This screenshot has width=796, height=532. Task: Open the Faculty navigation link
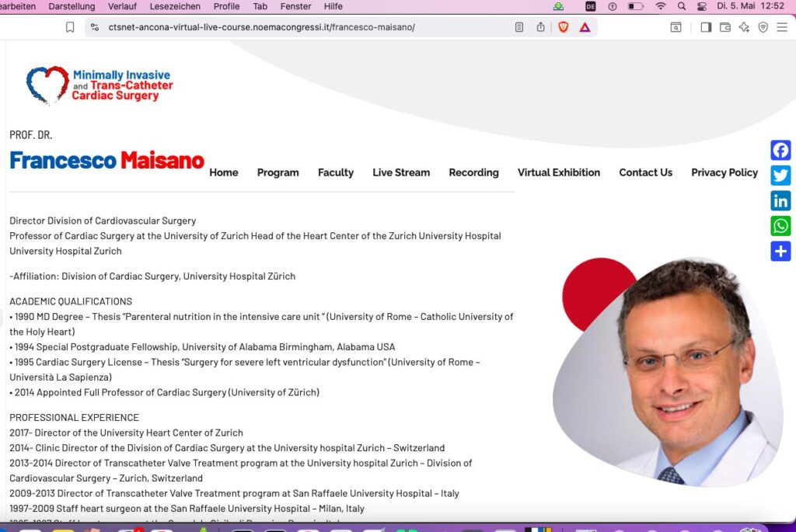pos(336,172)
